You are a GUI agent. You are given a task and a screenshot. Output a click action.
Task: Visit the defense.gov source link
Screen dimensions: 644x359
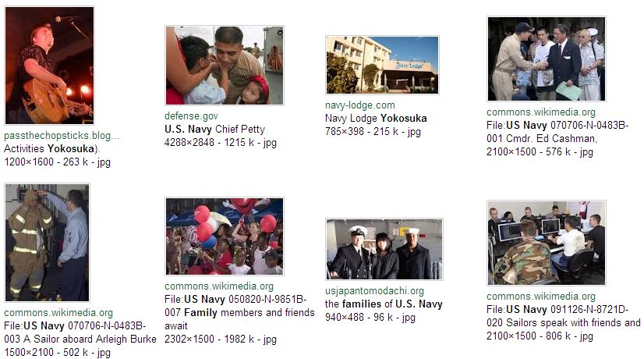click(191, 116)
